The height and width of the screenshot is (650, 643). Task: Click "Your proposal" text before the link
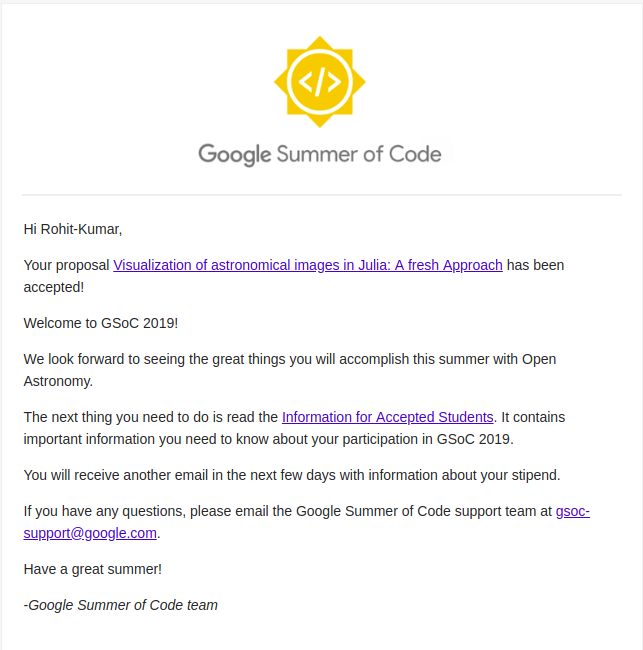point(66,265)
